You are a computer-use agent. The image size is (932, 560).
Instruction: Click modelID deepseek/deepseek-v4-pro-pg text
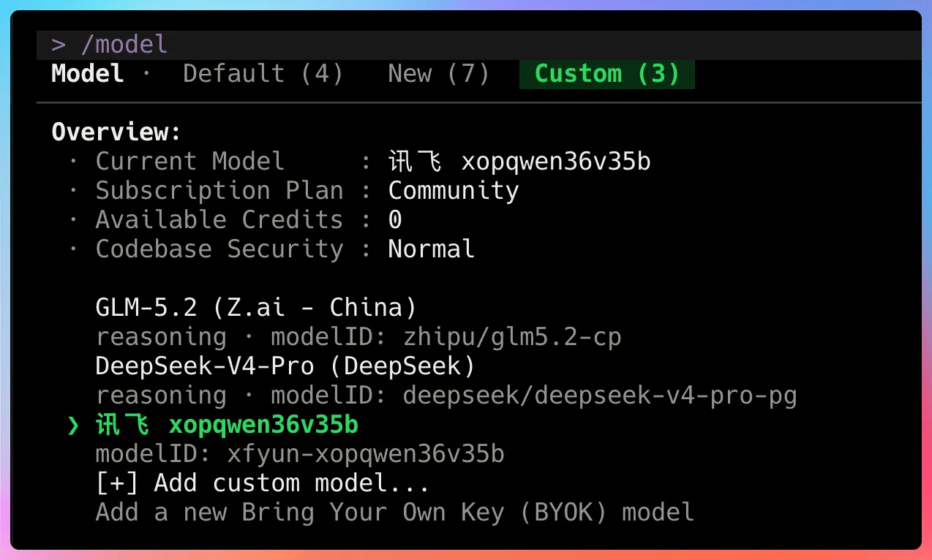(534, 396)
